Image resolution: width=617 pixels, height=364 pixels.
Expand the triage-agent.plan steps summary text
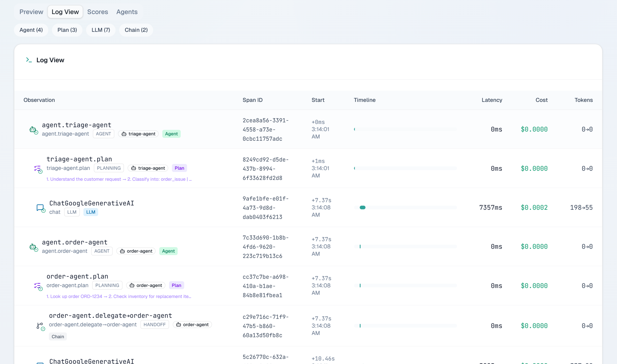click(119, 179)
